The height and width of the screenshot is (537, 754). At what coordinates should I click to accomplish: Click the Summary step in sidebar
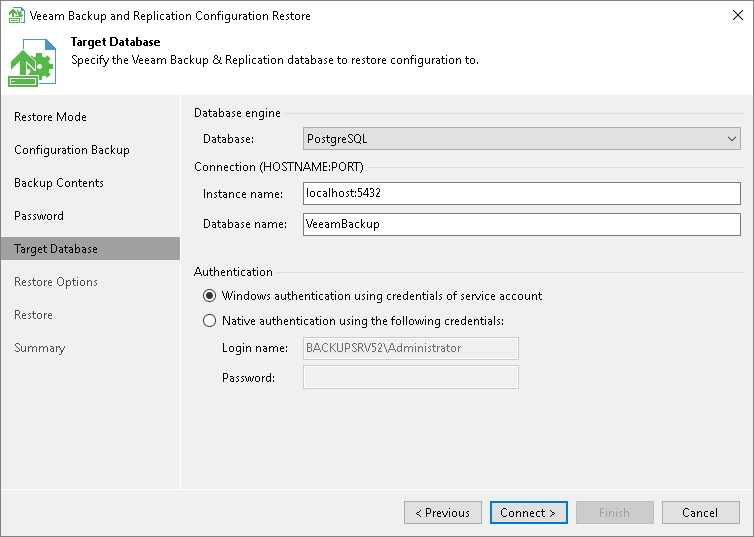click(40, 348)
